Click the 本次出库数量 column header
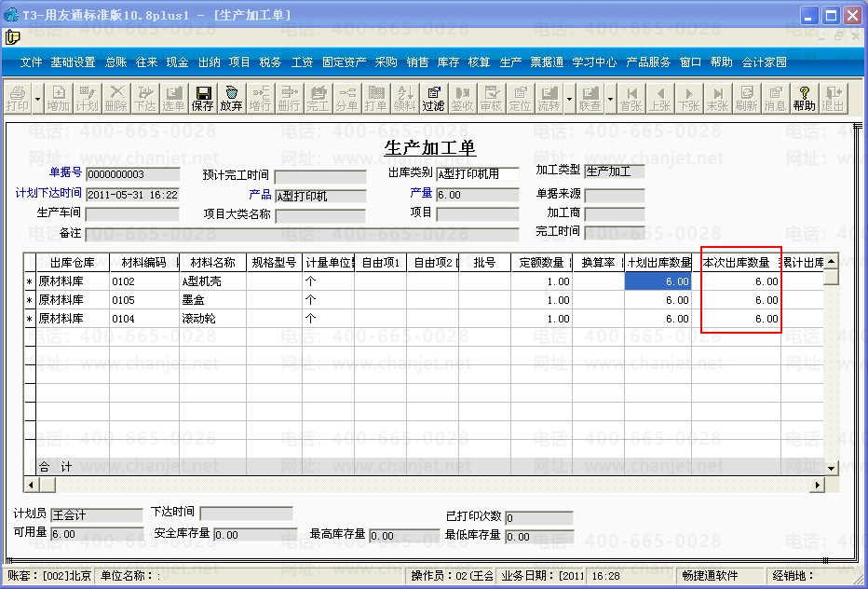Screen dimensions: 868x589 point(737,263)
